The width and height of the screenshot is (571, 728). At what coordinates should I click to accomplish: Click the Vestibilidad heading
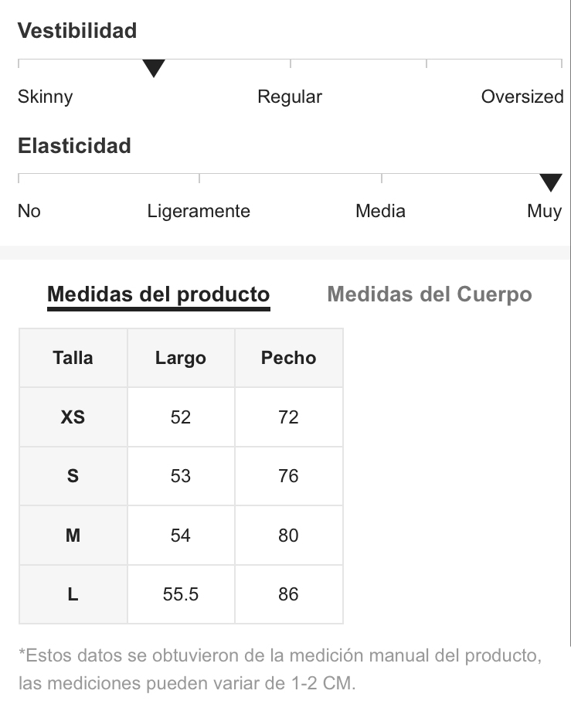pyautogui.click(x=77, y=31)
